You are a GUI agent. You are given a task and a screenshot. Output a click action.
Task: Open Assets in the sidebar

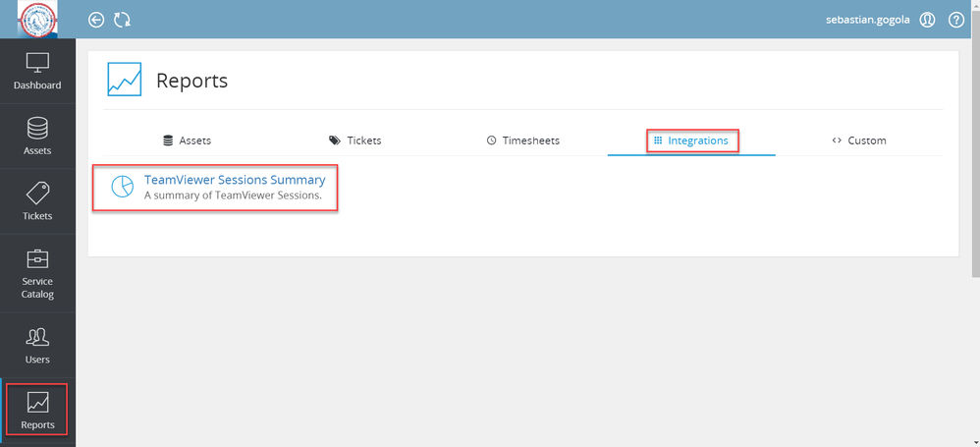[x=37, y=137]
